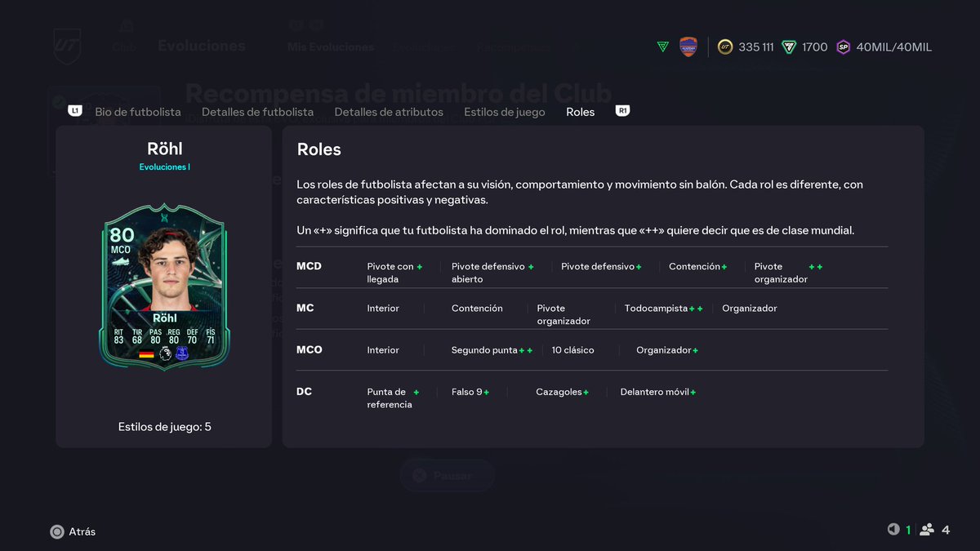Click the Ultimate Team shield logo

[x=67, y=46]
